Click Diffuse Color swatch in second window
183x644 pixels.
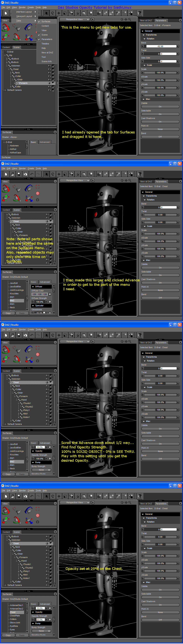(40, 294)
